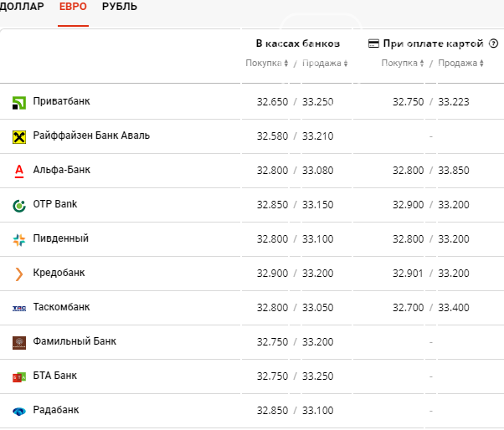
Task: Click the Таскомбанк logo icon
Action: tap(19, 309)
